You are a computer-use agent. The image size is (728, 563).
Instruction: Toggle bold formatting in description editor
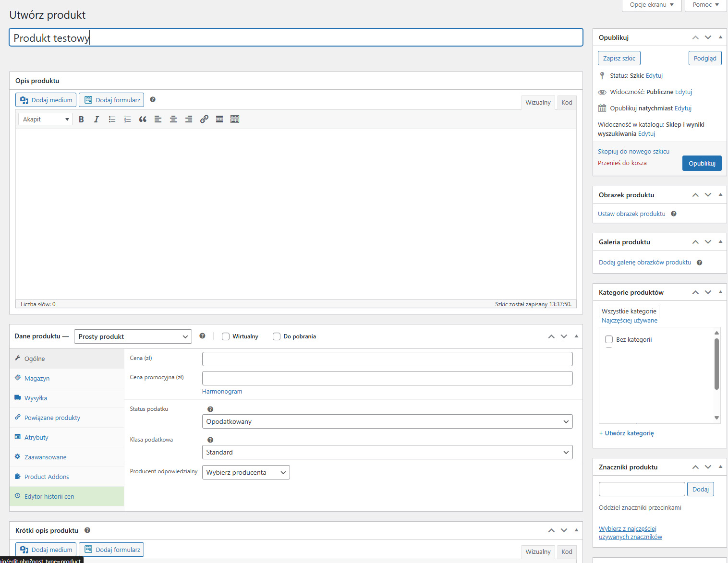tap(81, 120)
